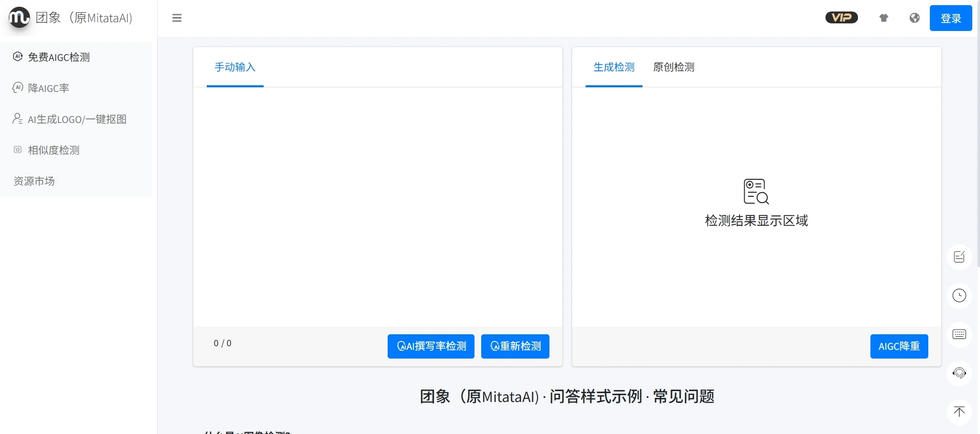
Task: Open the globe language switcher
Action: [x=914, y=18]
